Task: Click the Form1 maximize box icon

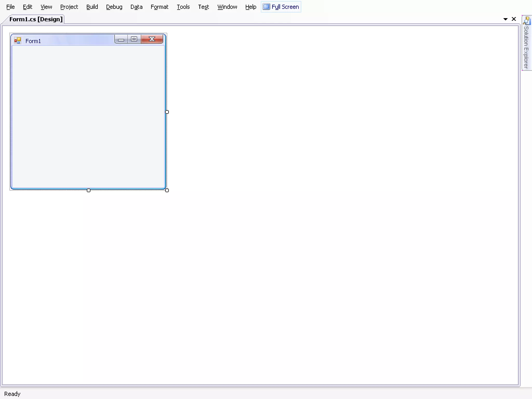Action: click(134, 39)
